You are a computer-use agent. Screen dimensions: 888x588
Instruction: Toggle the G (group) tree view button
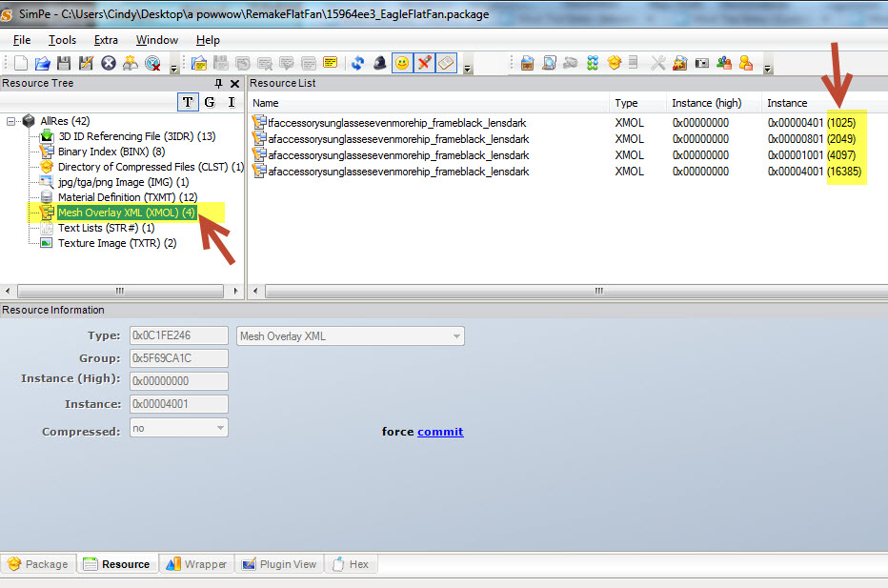click(210, 102)
